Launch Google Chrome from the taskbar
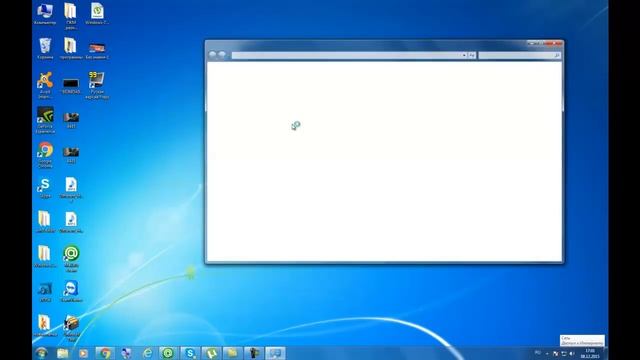The width and height of the screenshot is (640, 360). click(105, 353)
